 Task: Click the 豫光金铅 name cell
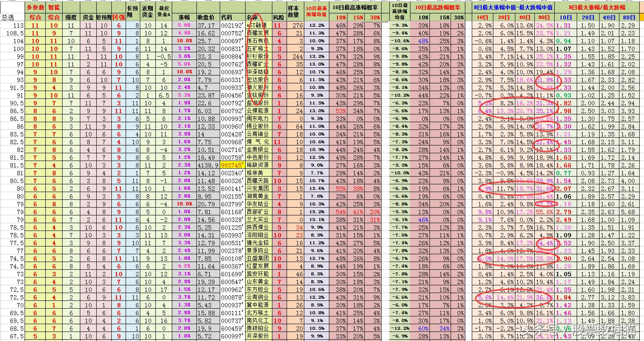click(x=258, y=243)
